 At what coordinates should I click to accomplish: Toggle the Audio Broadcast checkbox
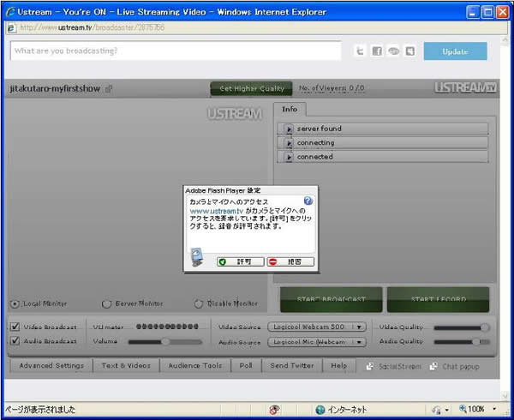(x=15, y=340)
